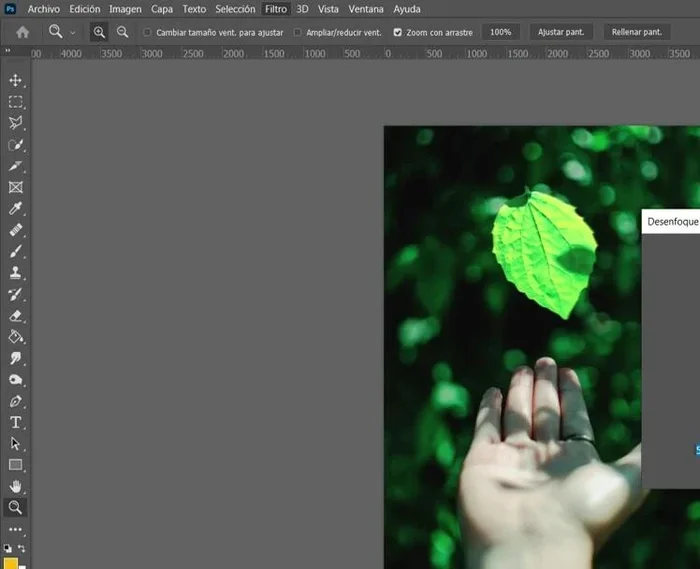Open the Edición menu

tap(85, 9)
